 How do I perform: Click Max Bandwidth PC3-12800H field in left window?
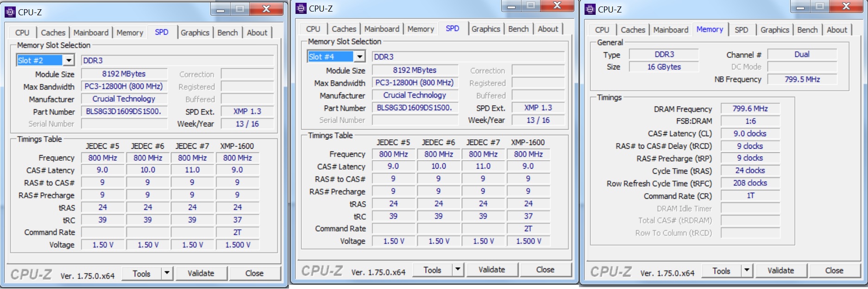(124, 87)
